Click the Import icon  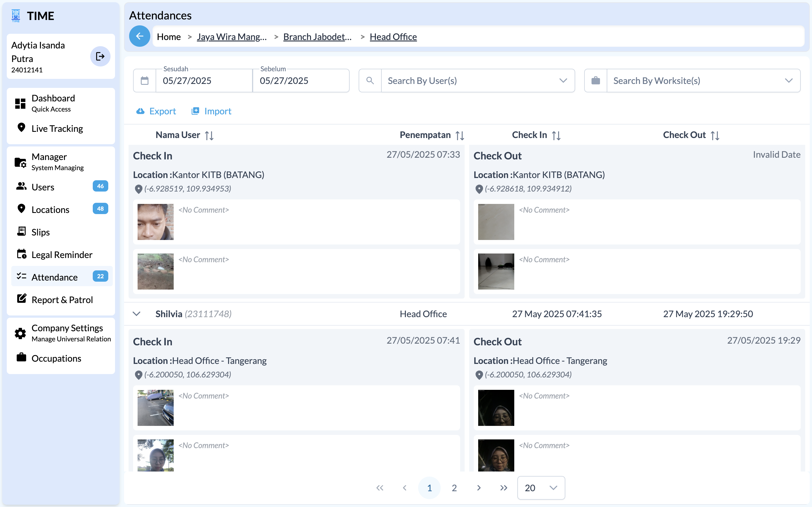[x=195, y=111]
